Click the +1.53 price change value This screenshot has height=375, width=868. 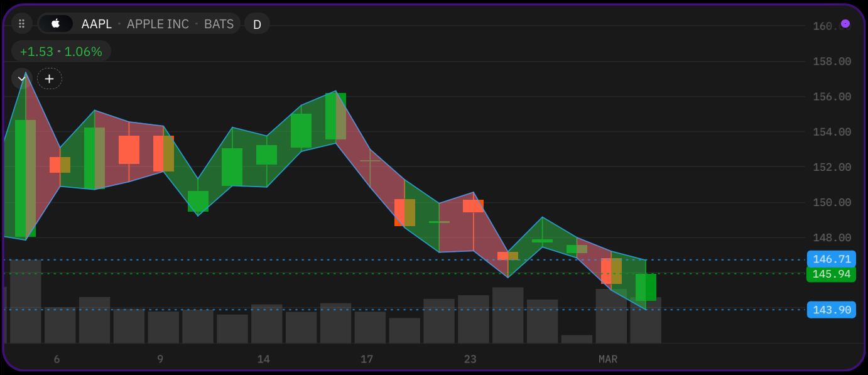pyautogui.click(x=36, y=52)
